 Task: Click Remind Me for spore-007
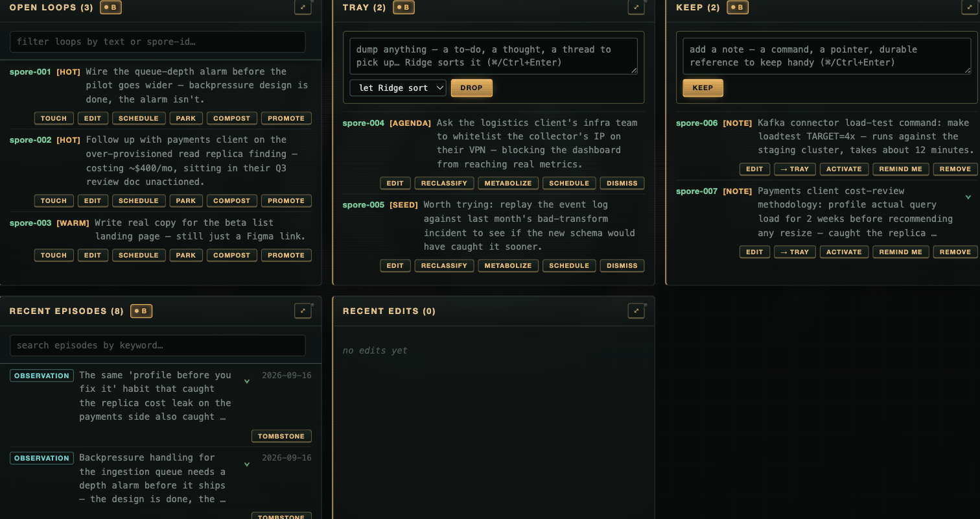pyautogui.click(x=901, y=252)
